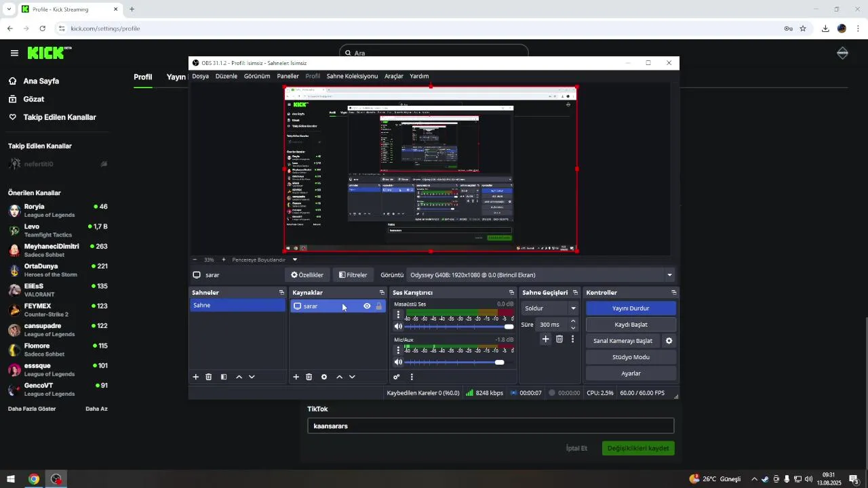Open Chrome from the Windows taskbar
868x488 pixels.
click(x=33, y=479)
